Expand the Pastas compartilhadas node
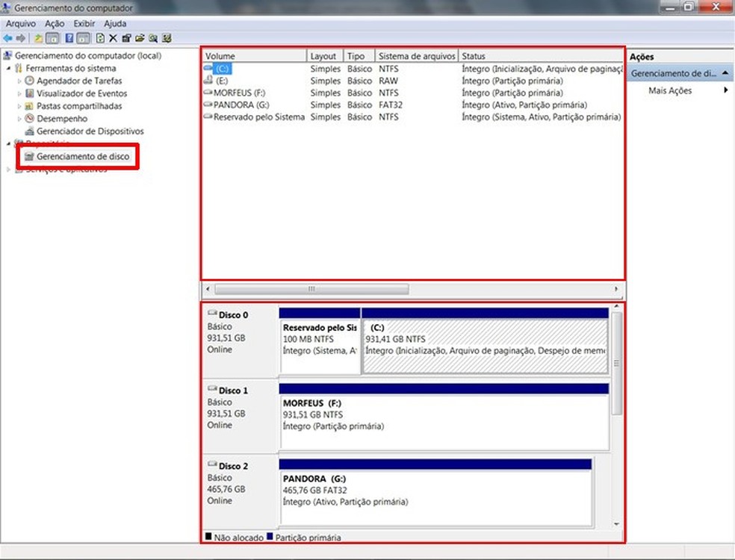This screenshot has width=735, height=560. click(x=19, y=106)
